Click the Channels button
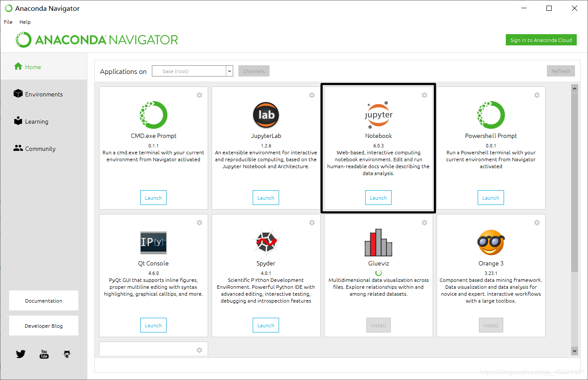The height and width of the screenshot is (380, 588). point(254,71)
